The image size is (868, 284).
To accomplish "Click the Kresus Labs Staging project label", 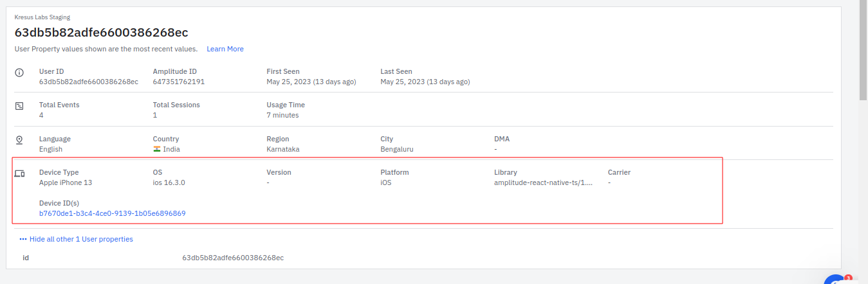I will (x=42, y=17).
